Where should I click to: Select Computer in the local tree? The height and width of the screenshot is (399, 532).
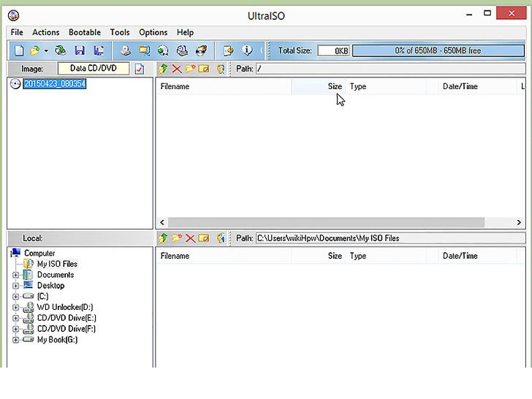[x=39, y=253]
